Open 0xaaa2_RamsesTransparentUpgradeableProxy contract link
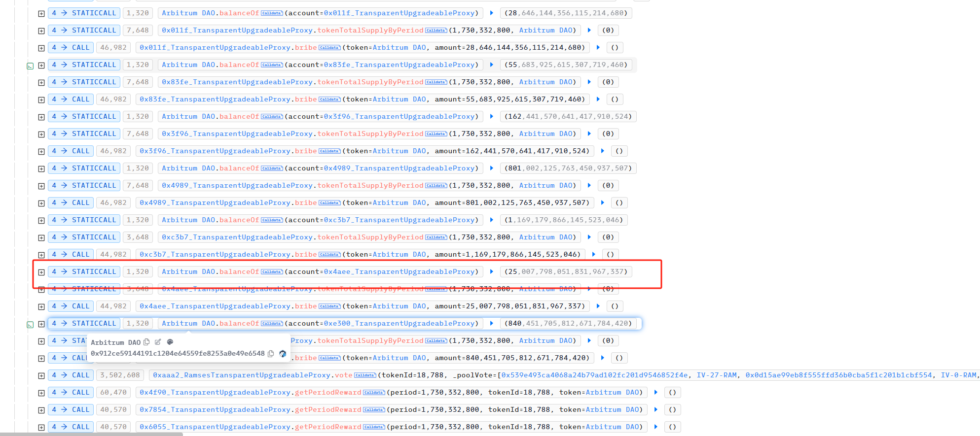The height and width of the screenshot is (436, 980). [242, 375]
